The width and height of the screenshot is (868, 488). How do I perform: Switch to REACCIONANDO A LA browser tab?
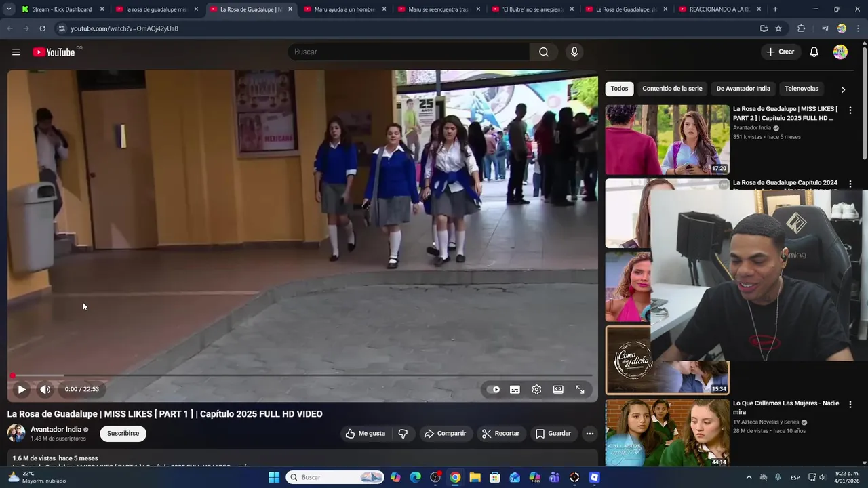click(721, 9)
